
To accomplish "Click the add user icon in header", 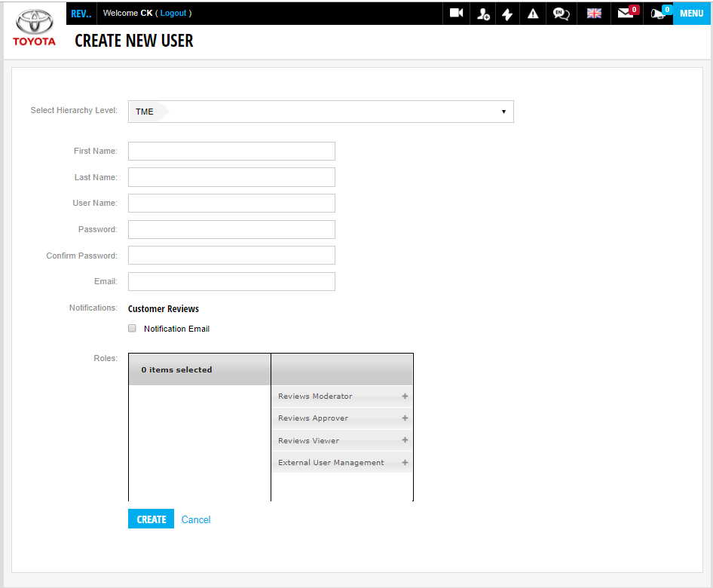I will click(x=483, y=14).
